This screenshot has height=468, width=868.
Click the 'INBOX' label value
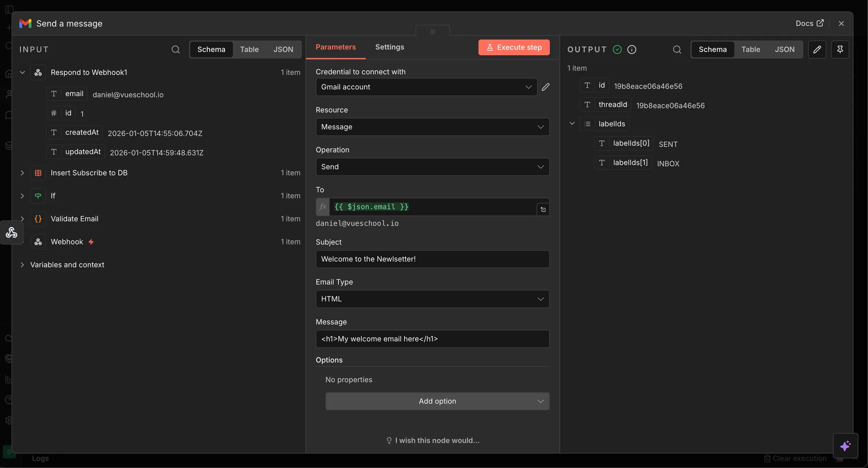[x=668, y=164]
